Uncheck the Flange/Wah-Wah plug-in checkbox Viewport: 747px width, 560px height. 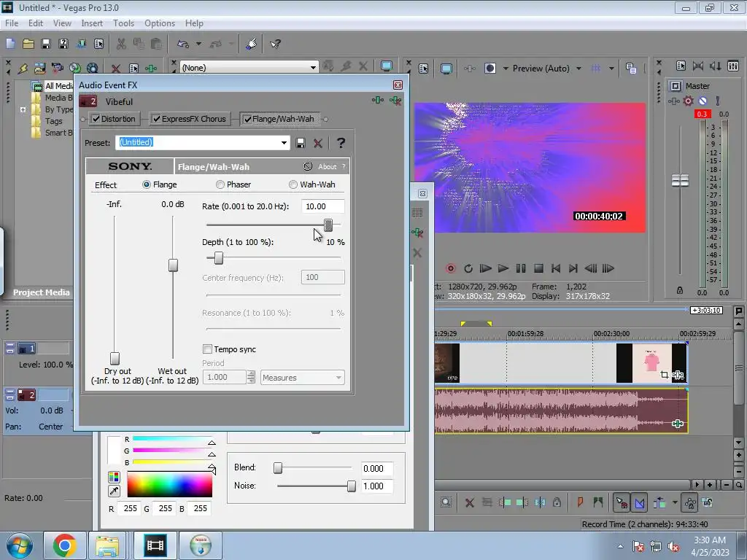point(247,119)
